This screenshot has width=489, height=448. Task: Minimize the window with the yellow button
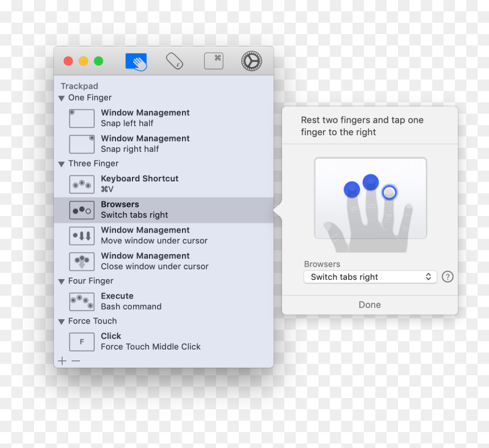[x=83, y=61]
